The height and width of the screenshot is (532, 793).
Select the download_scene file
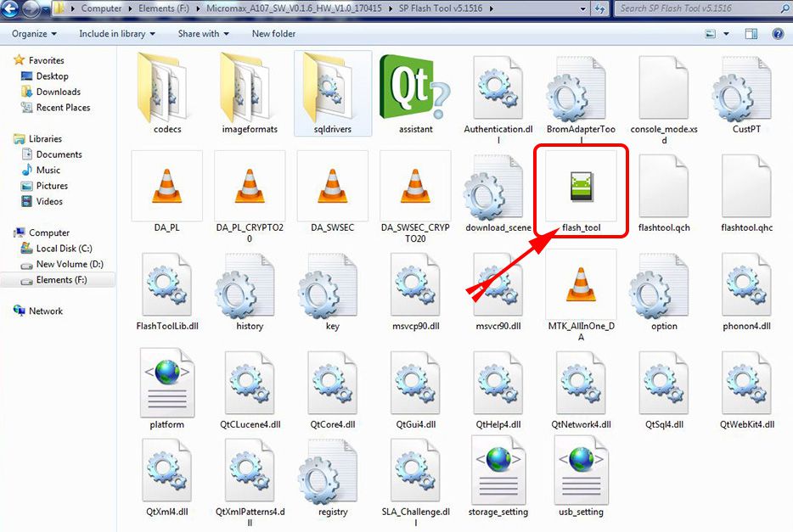point(498,192)
